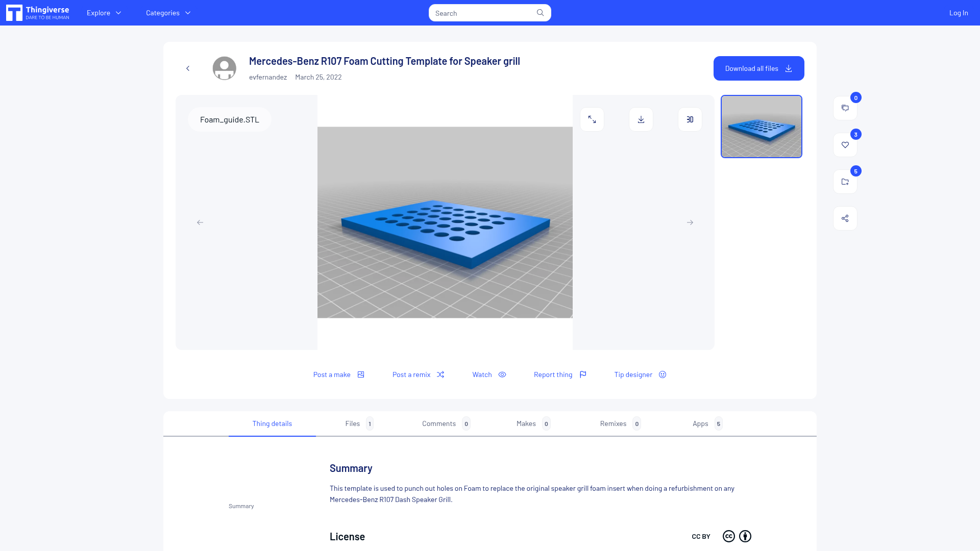Image resolution: width=980 pixels, height=551 pixels.
Task: Expand the Categories dropdown menu
Action: point(168,13)
